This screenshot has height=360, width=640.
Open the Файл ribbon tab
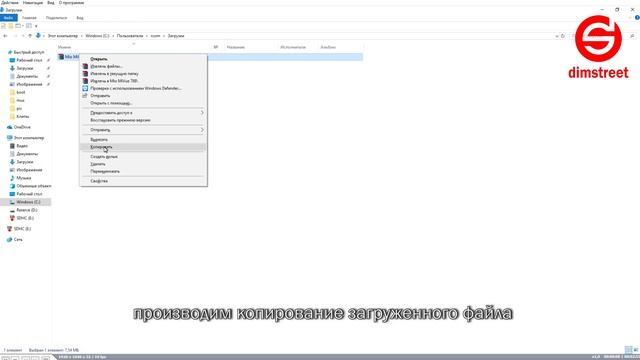point(9,18)
